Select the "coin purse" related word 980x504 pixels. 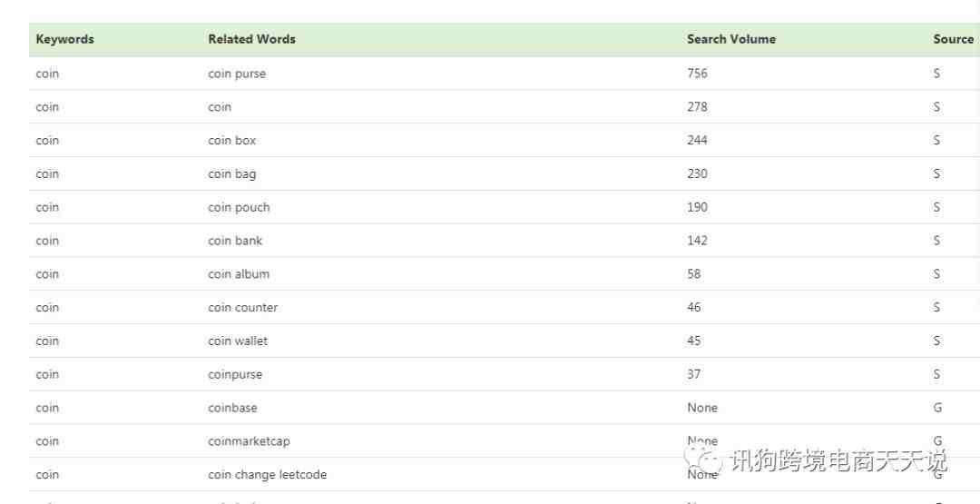click(x=237, y=74)
